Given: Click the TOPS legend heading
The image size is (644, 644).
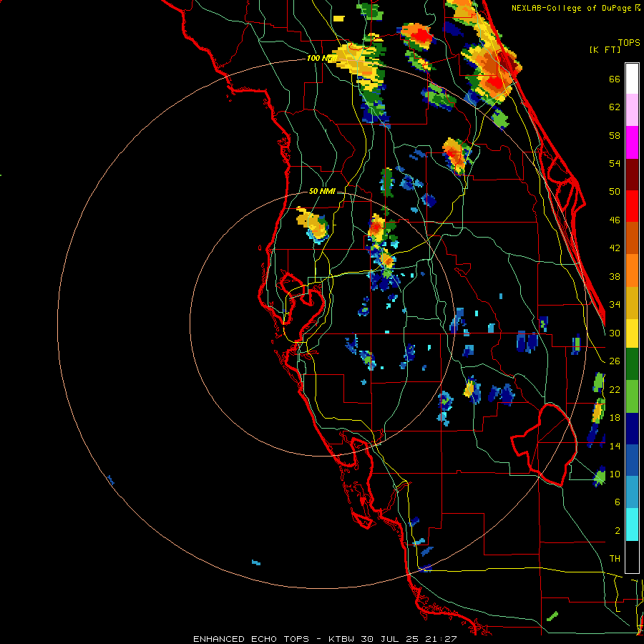Looking at the screenshot, I should (629, 42).
